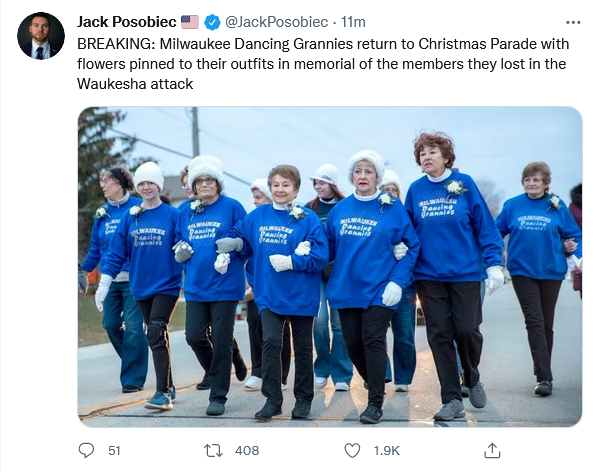Click the reply speech bubble icon
This screenshot has width=598, height=472.
click(x=86, y=450)
